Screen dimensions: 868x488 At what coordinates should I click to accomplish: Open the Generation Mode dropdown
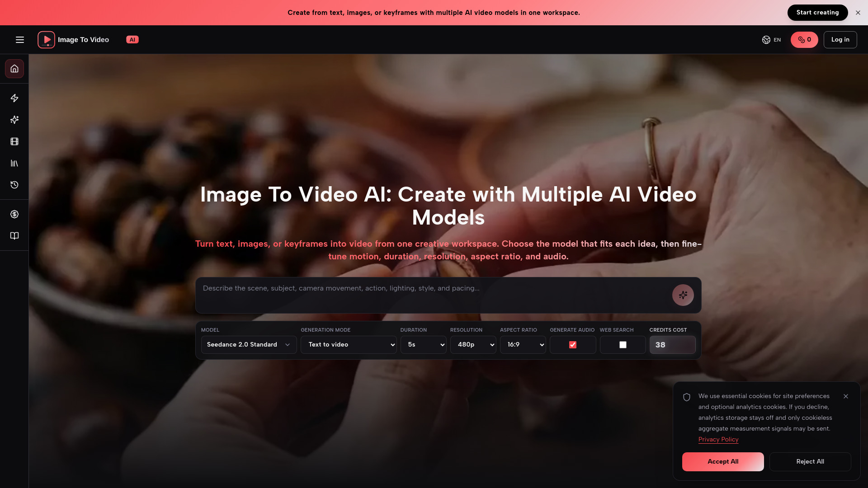pos(349,345)
